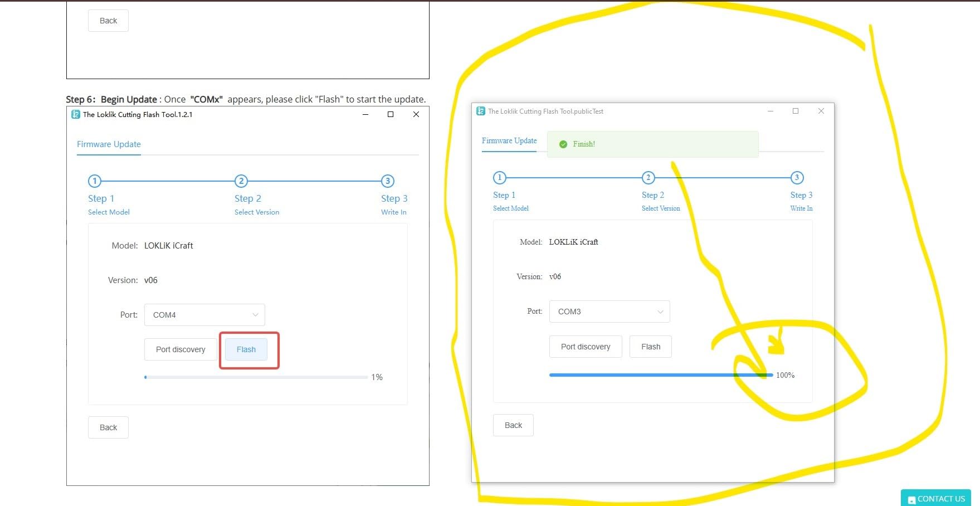
Task: Click the progress bar showing 100%
Action: click(x=661, y=375)
